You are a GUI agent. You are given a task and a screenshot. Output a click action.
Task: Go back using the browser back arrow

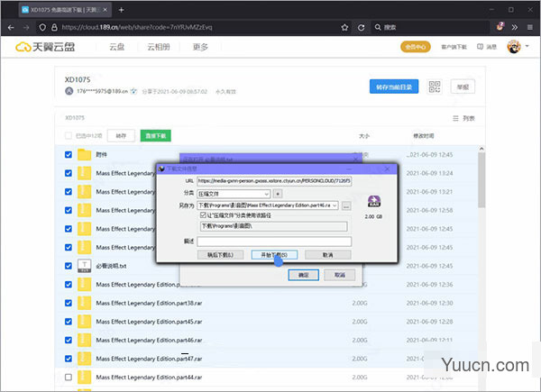pyautogui.click(x=11, y=27)
